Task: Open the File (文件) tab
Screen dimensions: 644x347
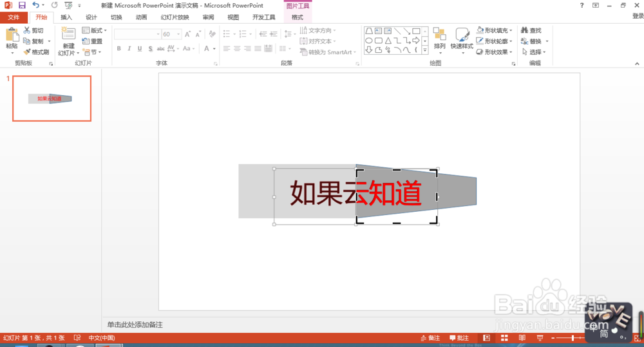Action: 14,17
